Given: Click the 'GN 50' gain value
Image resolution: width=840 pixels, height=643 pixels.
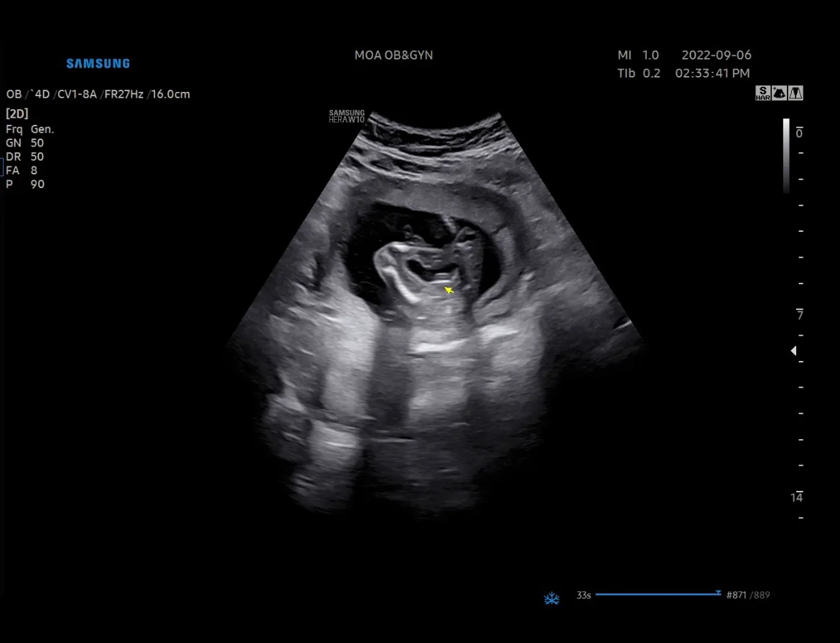Looking at the screenshot, I should 24,143.
